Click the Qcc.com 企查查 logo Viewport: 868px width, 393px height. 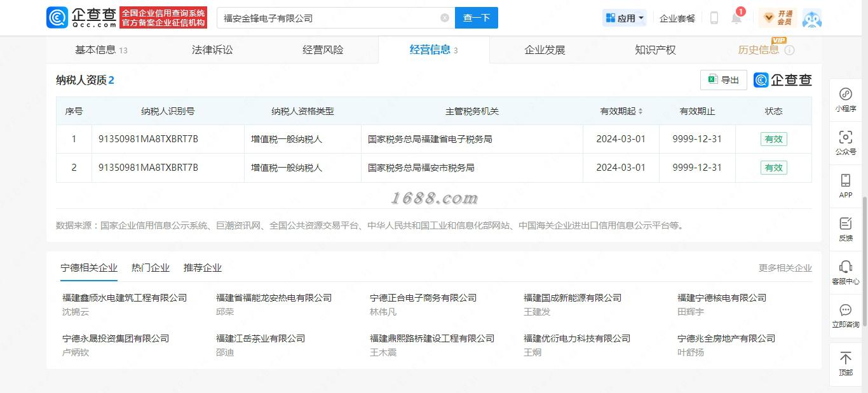81,18
